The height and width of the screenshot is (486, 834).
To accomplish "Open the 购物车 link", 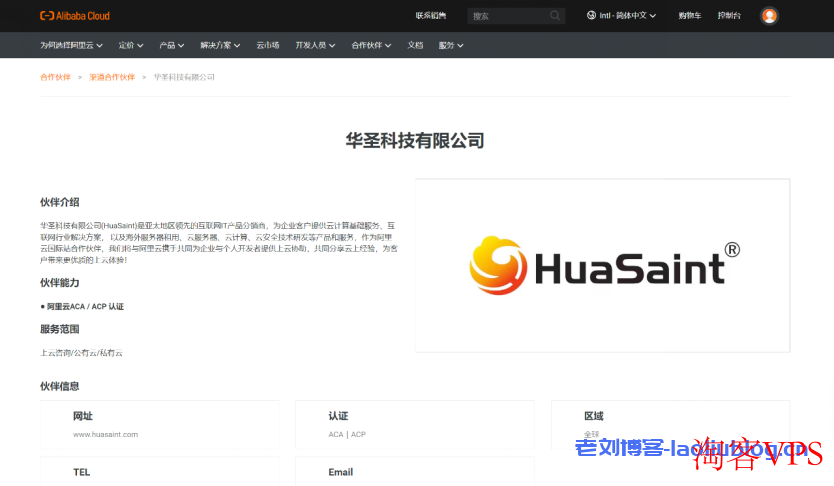I will (690, 15).
